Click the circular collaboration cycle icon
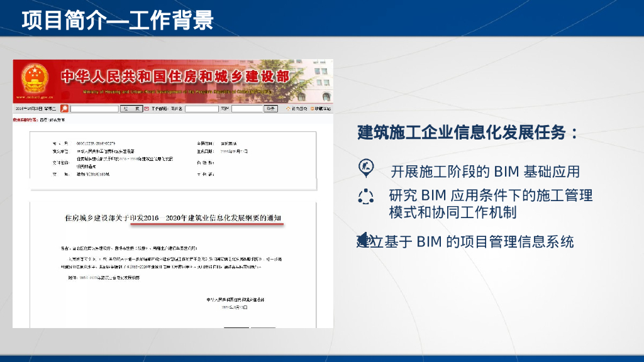 pyautogui.click(x=365, y=197)
